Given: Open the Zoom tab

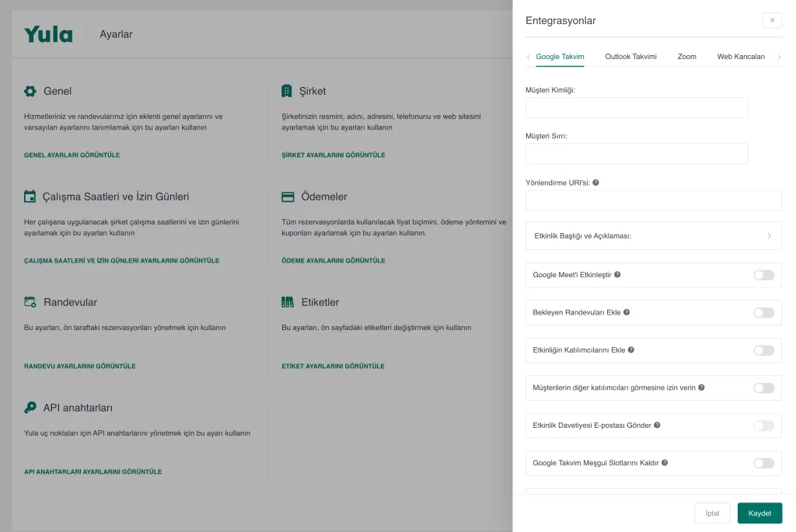Looking at the screenshot, I should tap(686, 57).
